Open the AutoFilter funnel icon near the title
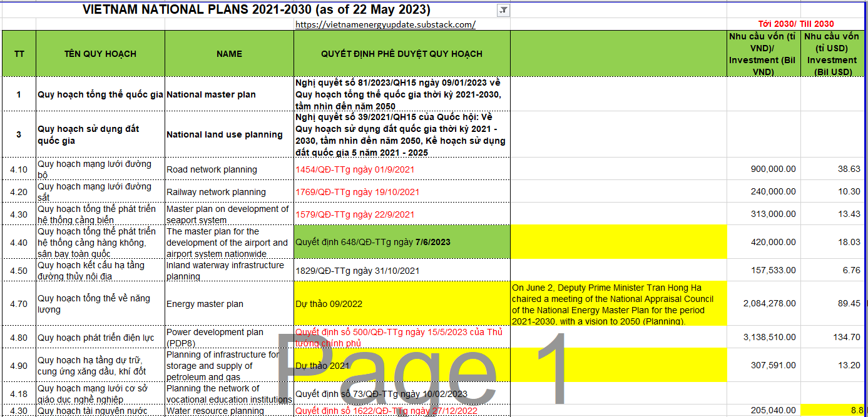Viewport: 868px width, 417px height. [x=503, y=10]
